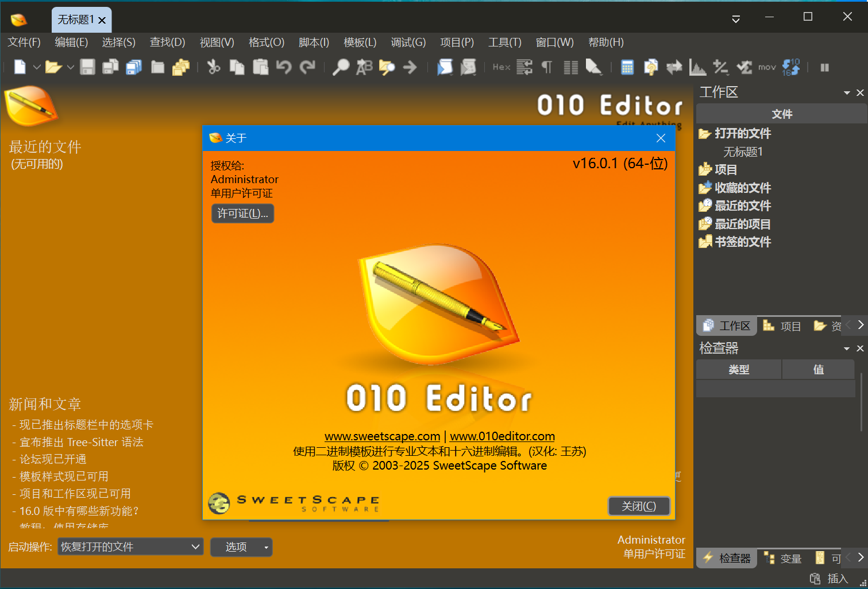Viewport: 868px width, 589px height.
Task: Open the 编辑(E) menu
Action: coord(71,42)
